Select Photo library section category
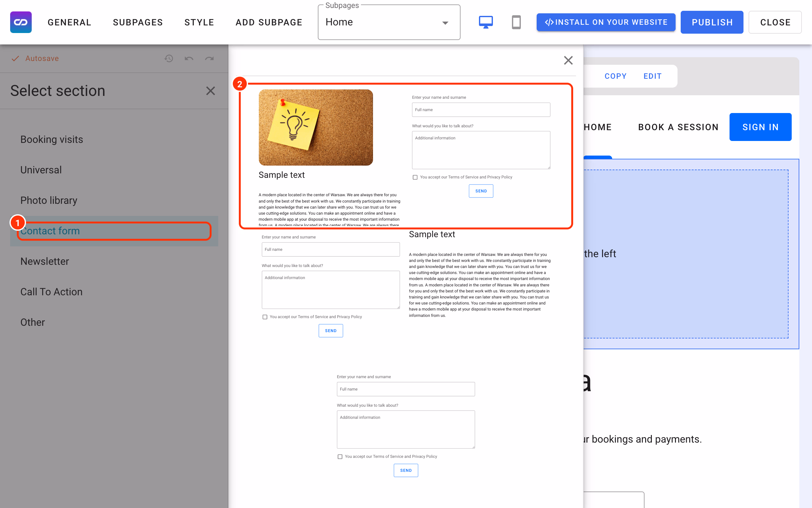 [114, 201]
